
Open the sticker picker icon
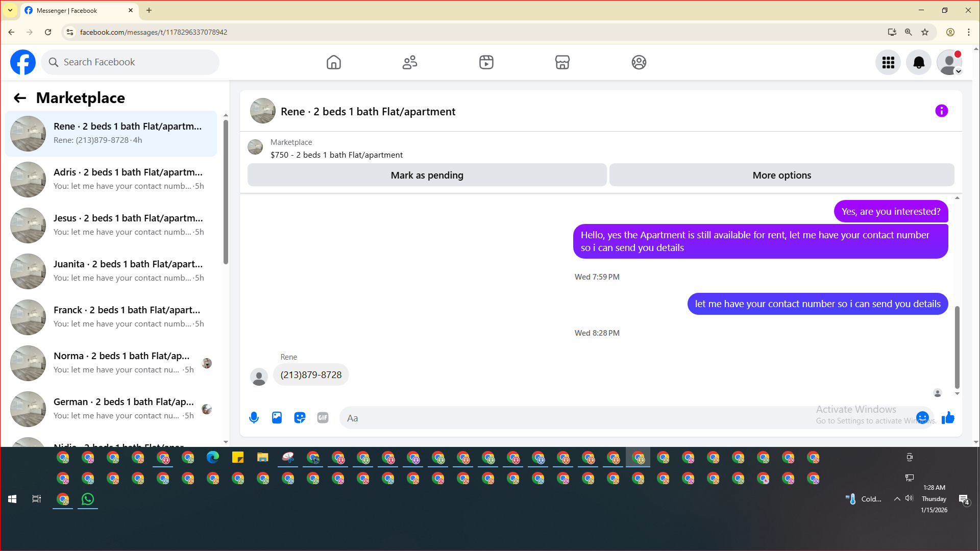(x=300, y=418)
